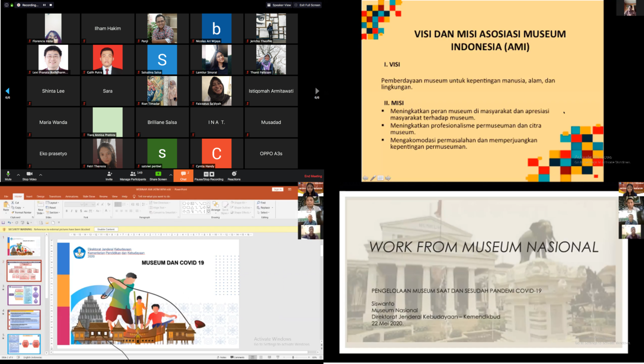Select slide 3 thumbnail in slide panel
This screenshot has height=364, width=644.
tap(24, 295)
